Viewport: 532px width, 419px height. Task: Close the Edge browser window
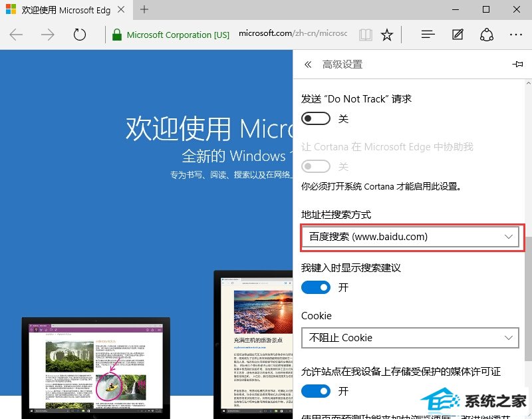tap(517, 9)
